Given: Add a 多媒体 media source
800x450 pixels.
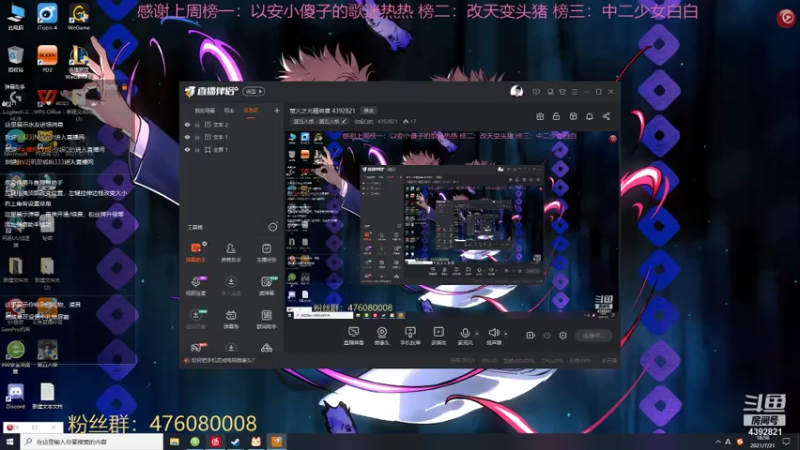Looking at the screenshot, I should pos(438,336).
